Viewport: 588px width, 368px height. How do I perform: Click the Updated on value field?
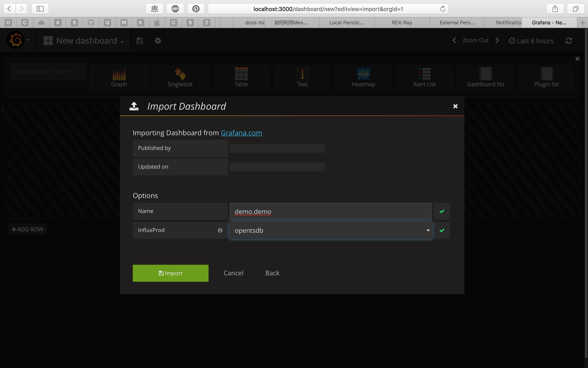click(277, 167)
